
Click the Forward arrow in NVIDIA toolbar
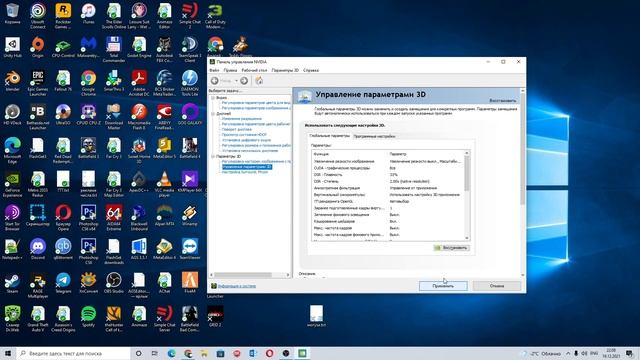(x=244, y=81)
